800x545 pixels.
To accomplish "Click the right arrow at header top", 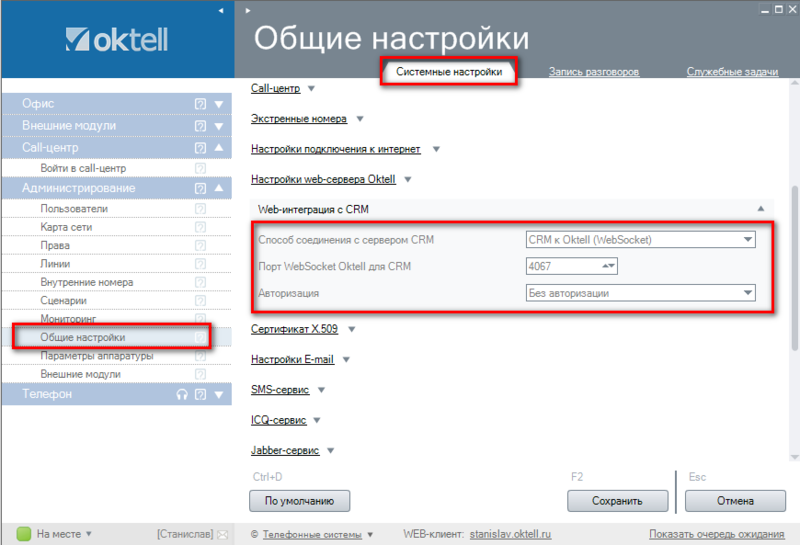I will (x=248, y=10).
